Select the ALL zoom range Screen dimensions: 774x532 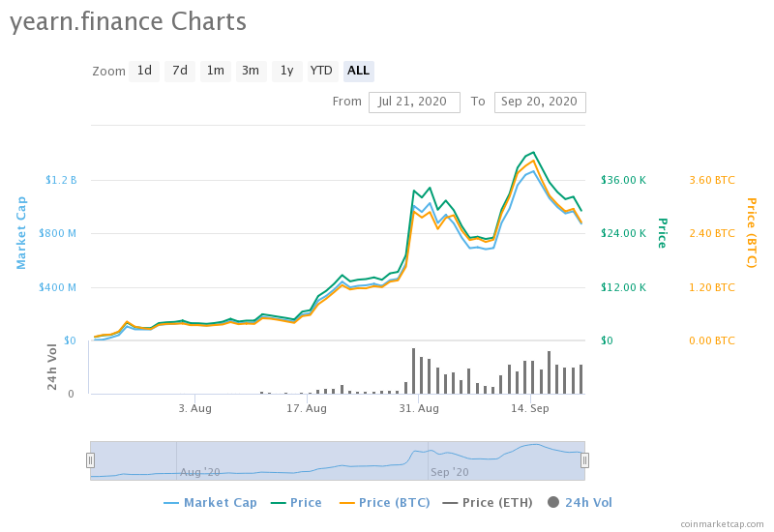358,71
